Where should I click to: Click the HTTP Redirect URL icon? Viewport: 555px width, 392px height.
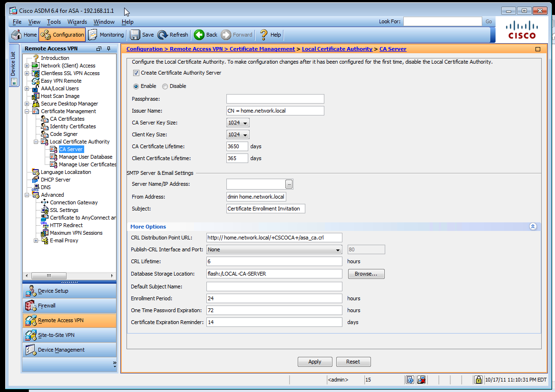pos(45,225)
